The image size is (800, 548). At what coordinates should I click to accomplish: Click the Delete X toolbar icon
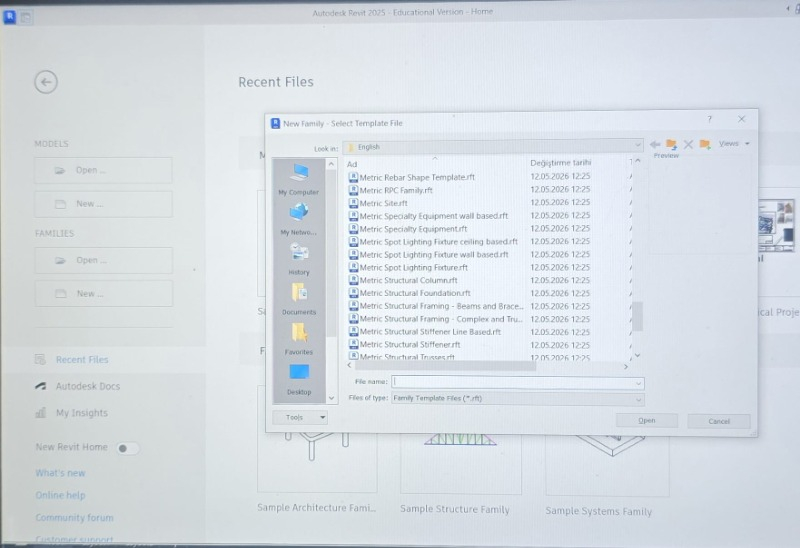[688, 144]
